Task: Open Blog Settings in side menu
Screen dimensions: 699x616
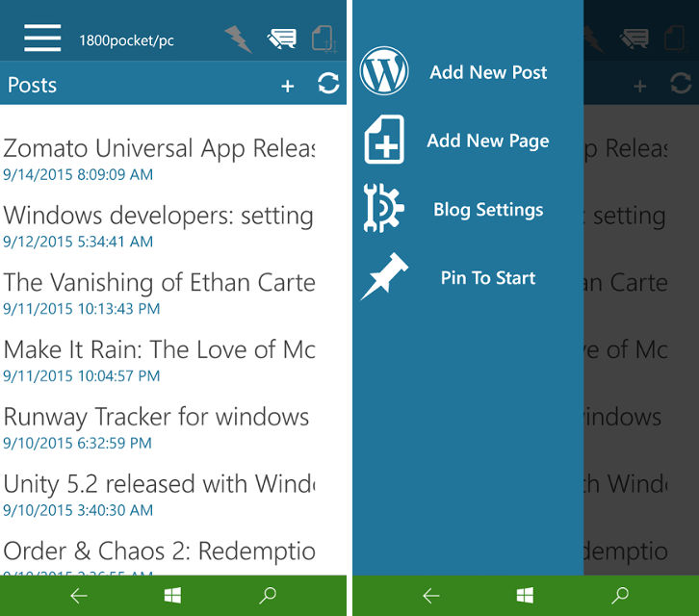Action: coord(488,210)
